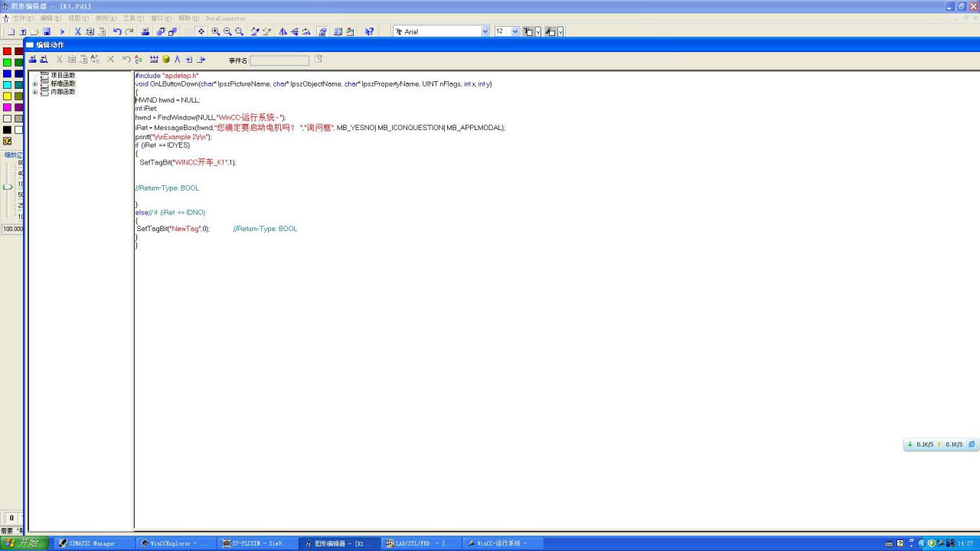Click the Delete X icon in action editor
The width and height of the screenshot is (980, 551).
110,59
